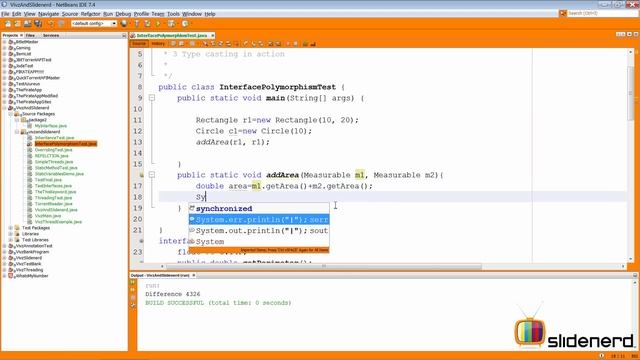
Task: Click the Open Project toolbar icon
Action: pos(27,24)
